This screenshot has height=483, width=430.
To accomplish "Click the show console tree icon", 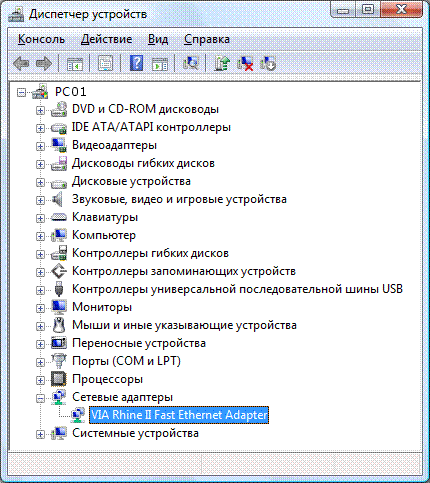I will [x=75, y=63].
